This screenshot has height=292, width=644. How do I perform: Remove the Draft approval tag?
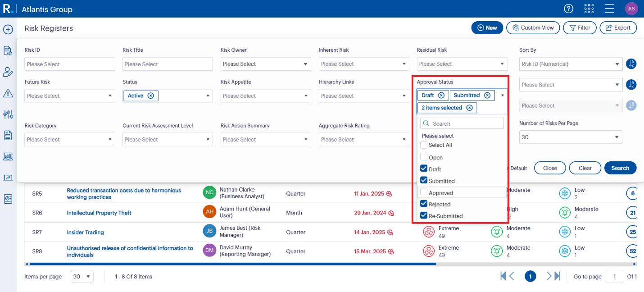(x=441, y=95)
